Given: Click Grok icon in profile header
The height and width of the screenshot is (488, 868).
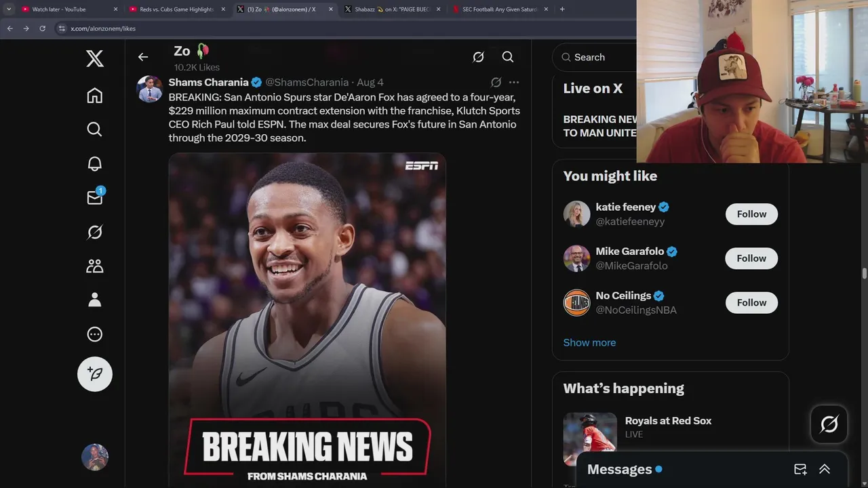Looking at the screenshot, I should click(478, 57).
